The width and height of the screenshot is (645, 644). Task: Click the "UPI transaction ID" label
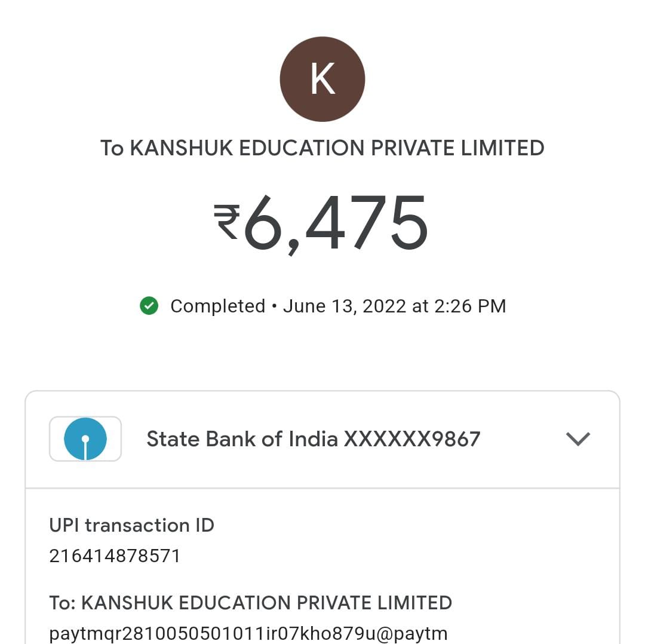pyautogui.click(x=131, y=525)
